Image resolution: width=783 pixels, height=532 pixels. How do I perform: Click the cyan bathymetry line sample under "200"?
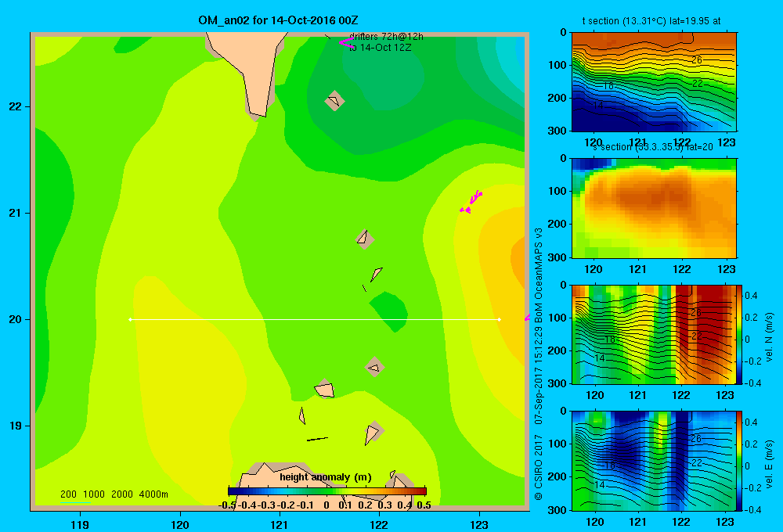(75, 502)
